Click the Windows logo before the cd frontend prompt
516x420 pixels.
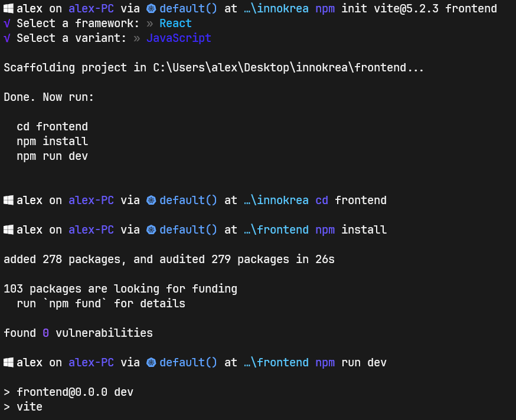tap(8, 200)
